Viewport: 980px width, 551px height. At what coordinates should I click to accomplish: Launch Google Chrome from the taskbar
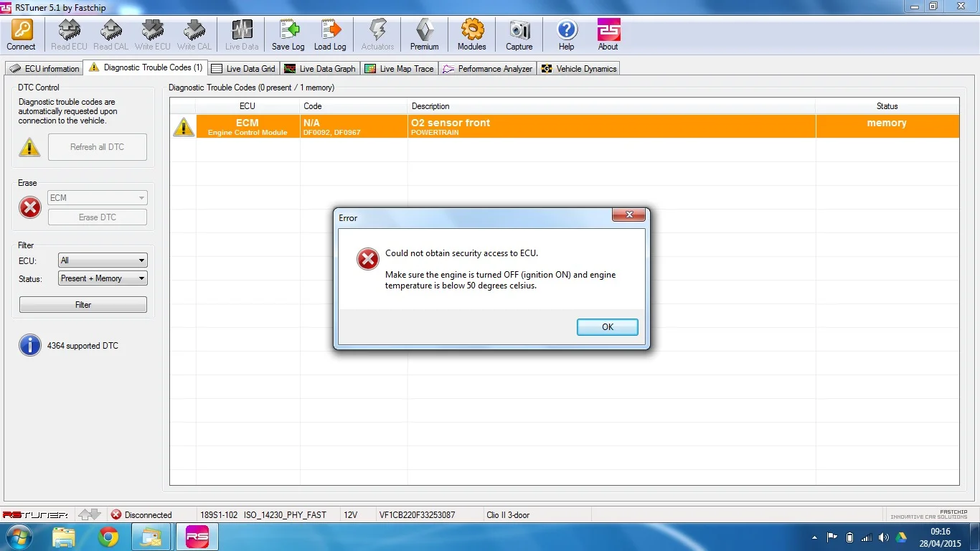[108, 537]
